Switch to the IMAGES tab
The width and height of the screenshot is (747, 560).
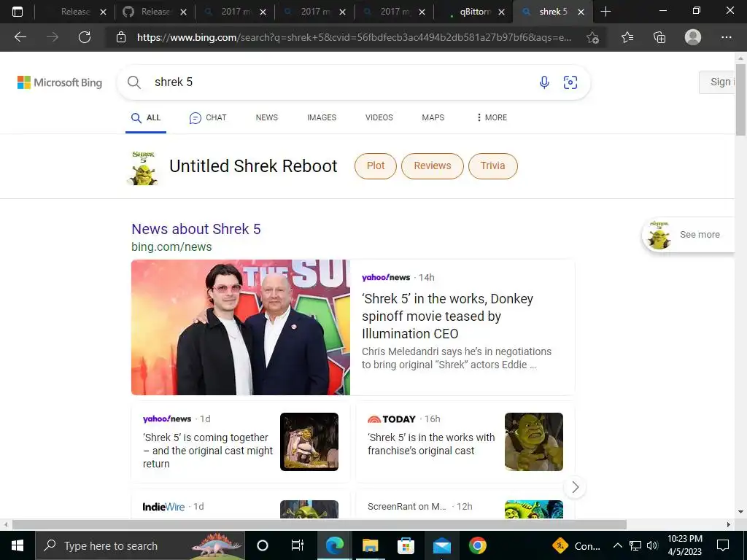[322, 117]
